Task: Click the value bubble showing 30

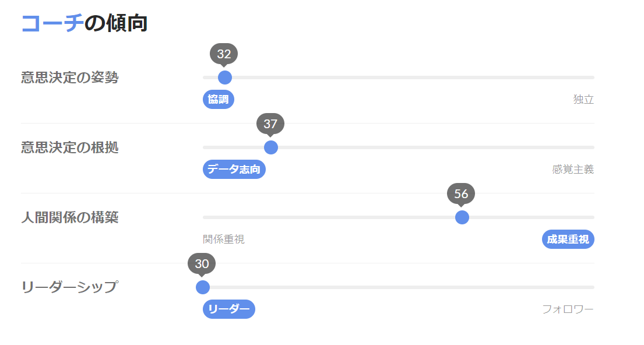Action: click(202, 263)
